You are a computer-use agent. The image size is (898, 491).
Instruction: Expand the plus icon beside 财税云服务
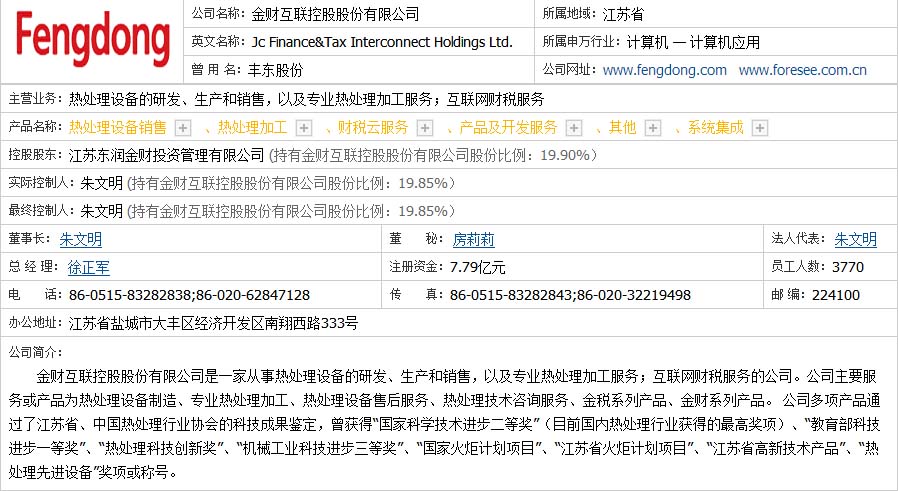[424, 128]
